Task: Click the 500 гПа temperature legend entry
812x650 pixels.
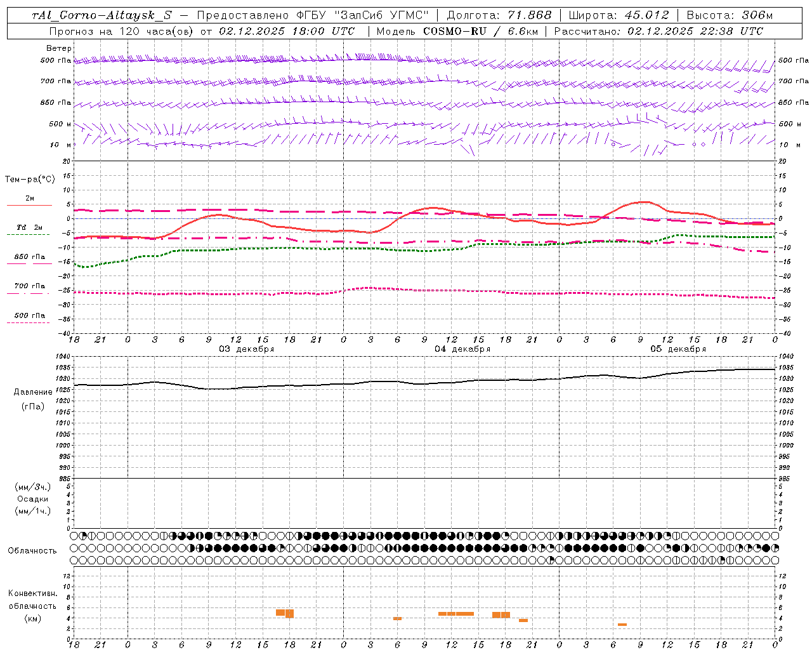Action: coord(30,315)
